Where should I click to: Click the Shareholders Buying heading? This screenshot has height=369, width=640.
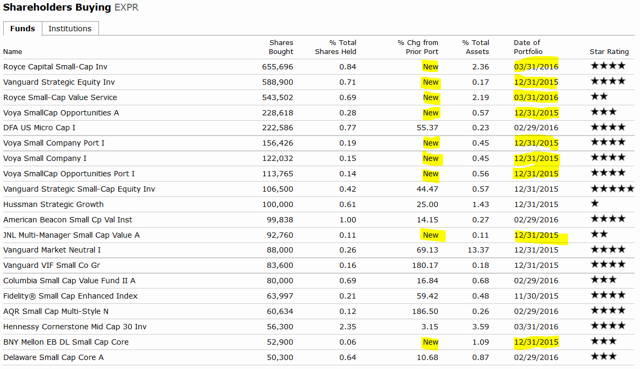pos(57,7)
